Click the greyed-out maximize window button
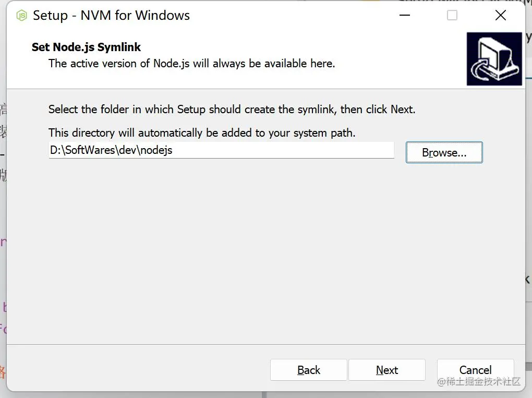The height and width of the screenshot is (398, 532). 452,16
